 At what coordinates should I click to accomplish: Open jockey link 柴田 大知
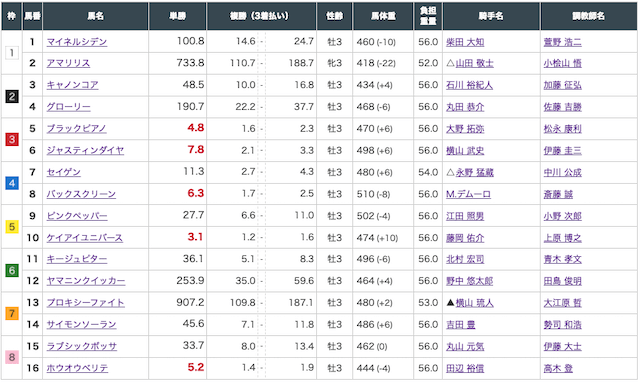(x=465, y=42)
